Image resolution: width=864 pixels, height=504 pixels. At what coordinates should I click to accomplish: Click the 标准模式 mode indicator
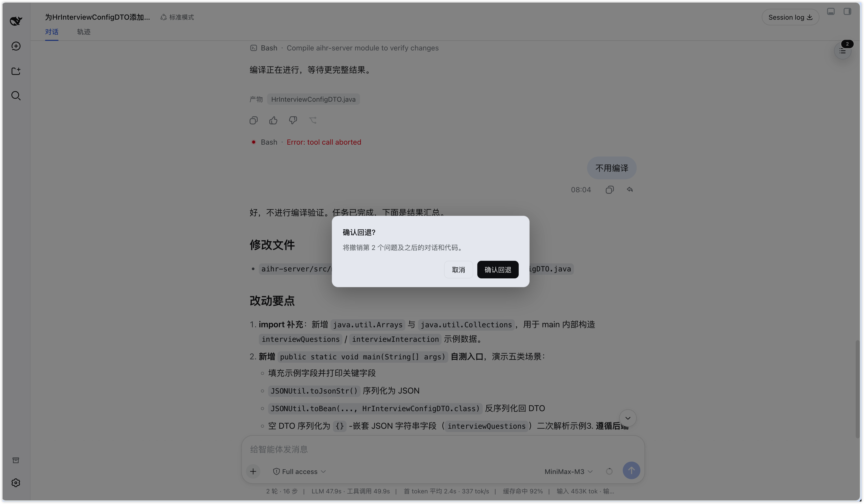177,17
